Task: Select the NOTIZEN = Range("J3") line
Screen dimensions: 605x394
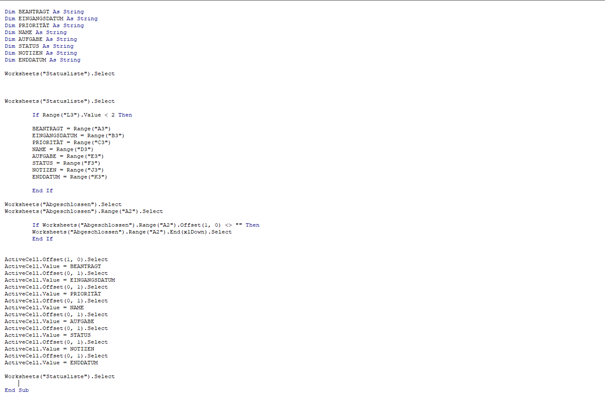Action: [x=68, y=170]
